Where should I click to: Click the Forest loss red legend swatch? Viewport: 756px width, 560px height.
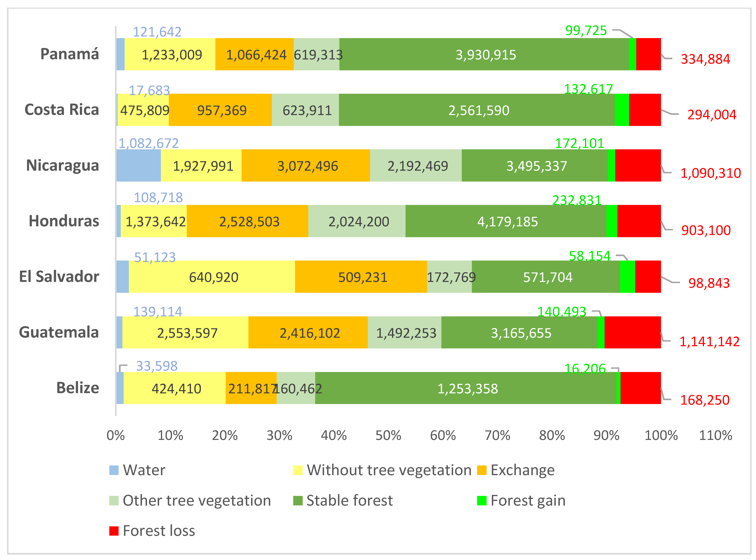(114, 531)
